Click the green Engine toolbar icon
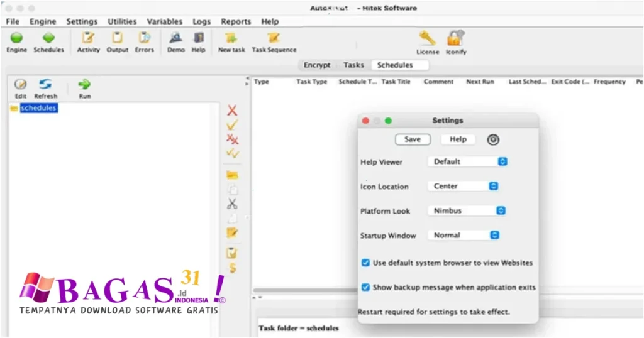The height and width of the screenshot is (338, 644). 16,38
